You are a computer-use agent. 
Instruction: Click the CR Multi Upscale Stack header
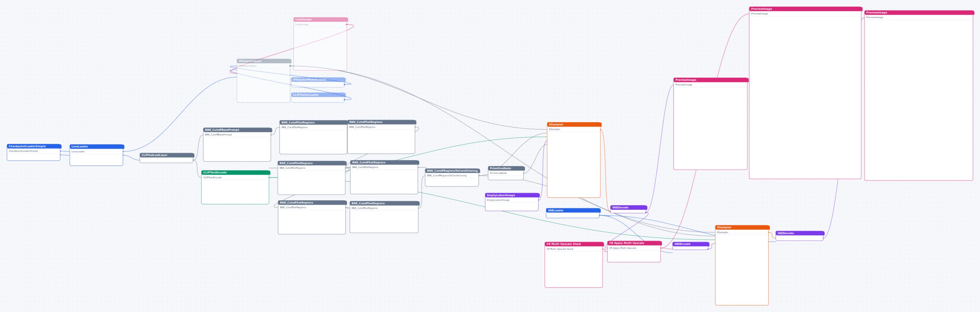click(574, 244)
